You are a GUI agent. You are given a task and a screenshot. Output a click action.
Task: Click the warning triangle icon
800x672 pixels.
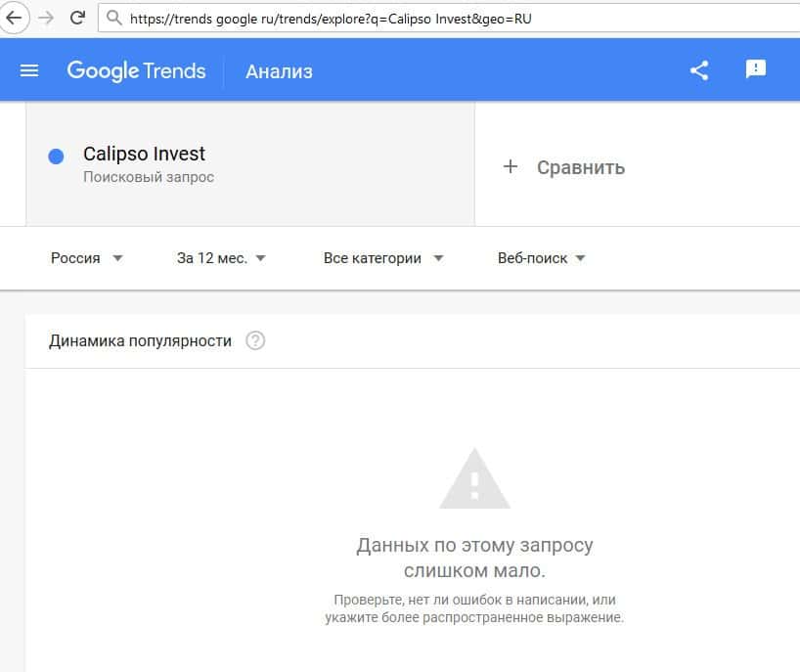[x=474, y=479]
